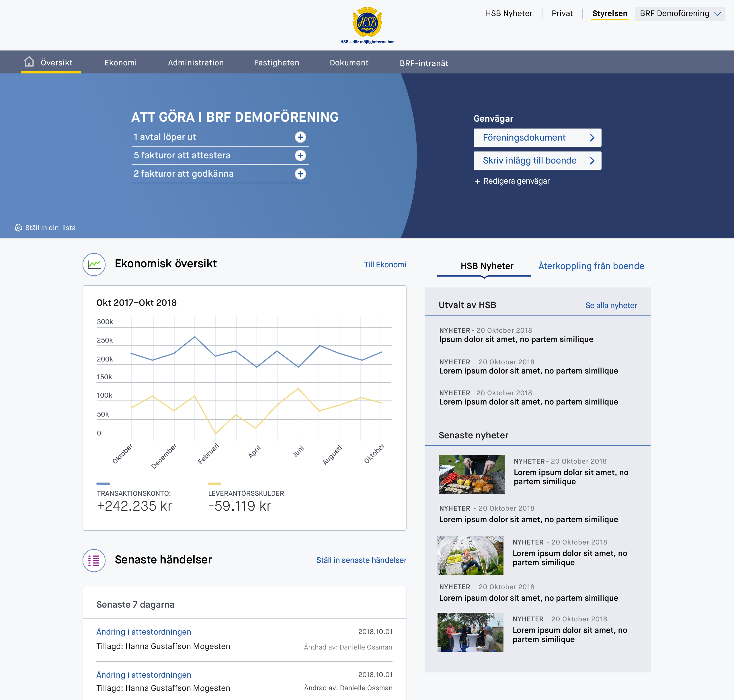Click the gear icon for Ställ in din lista
734x700 pixels.
[18, 227]
